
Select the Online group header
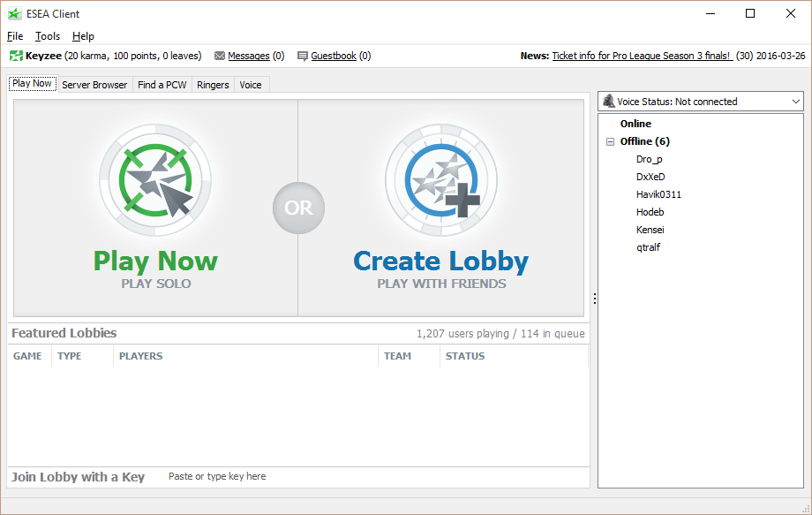point(635,124)
